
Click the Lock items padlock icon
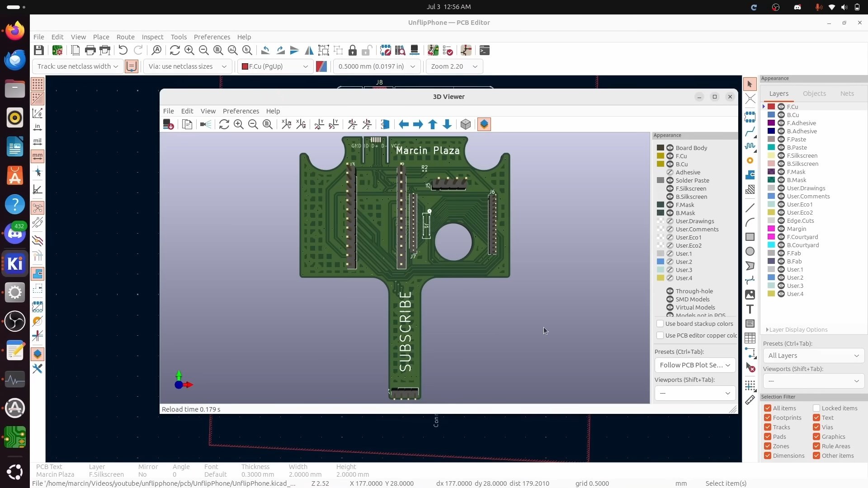(353, 50)
